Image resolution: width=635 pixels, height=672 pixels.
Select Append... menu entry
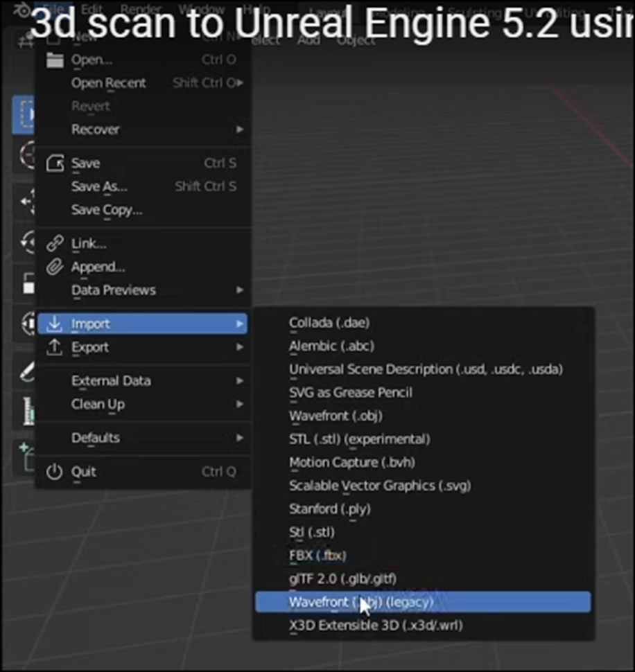pos(143,267)
